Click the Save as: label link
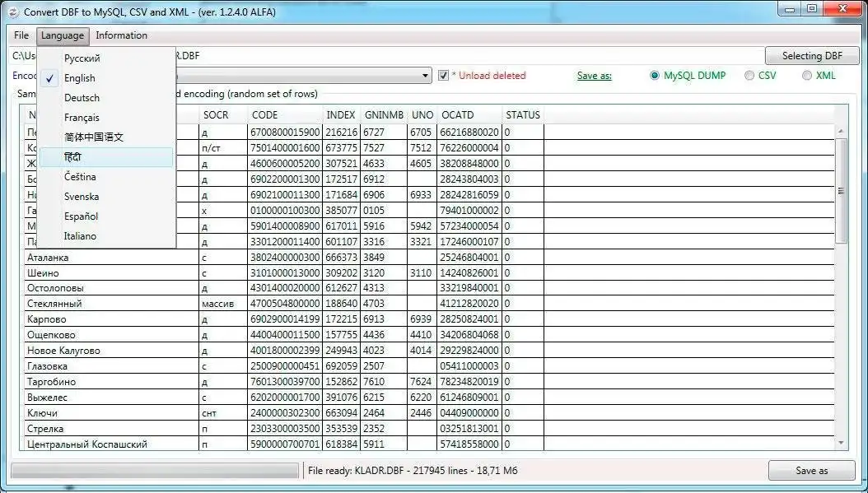868x493 pixels. pyautogui.click(x=594, y=76)
